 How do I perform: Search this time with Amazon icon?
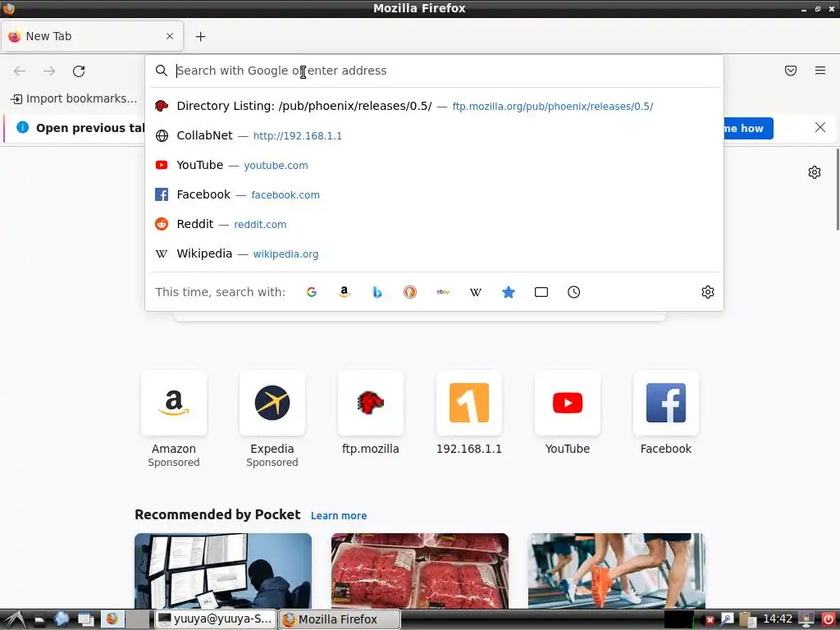345,292
